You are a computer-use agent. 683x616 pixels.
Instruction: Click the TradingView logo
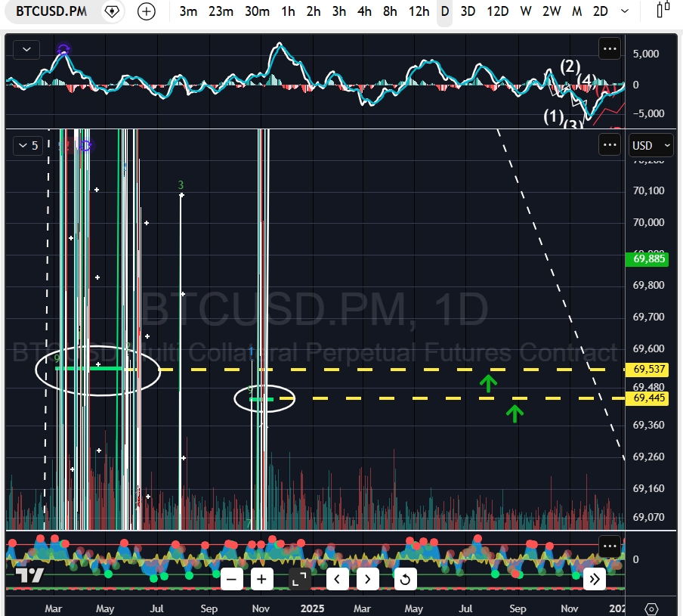click(29, 575)
